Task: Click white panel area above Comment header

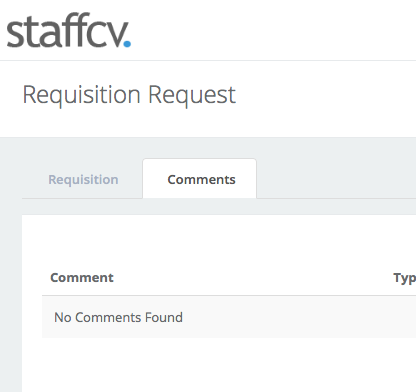Action: click(x=219, y=240)
